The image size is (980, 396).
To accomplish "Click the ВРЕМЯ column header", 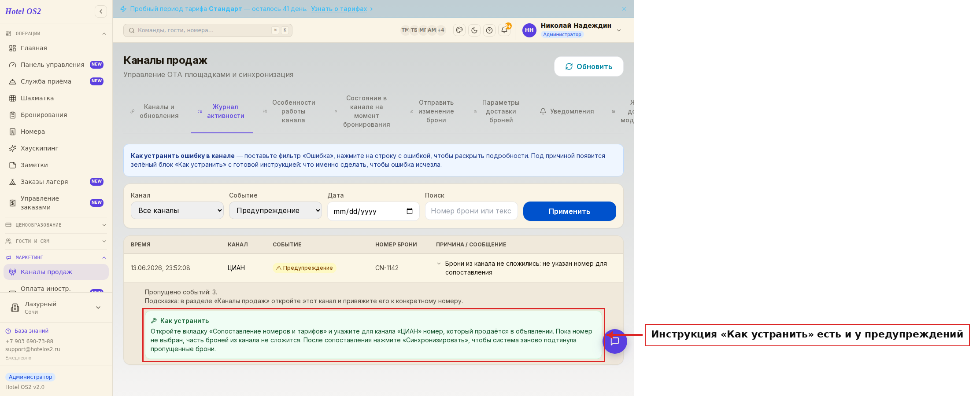I will pyautogui.click(x=141, y=245).
